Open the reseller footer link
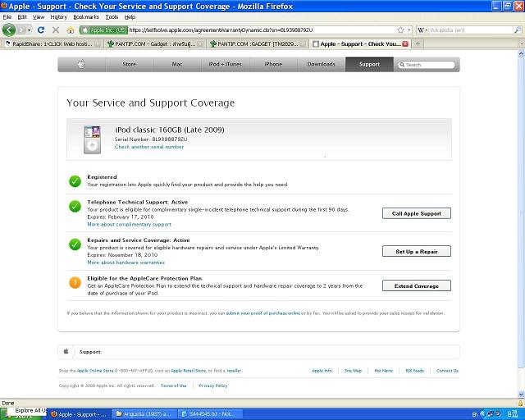 (234, 371)
